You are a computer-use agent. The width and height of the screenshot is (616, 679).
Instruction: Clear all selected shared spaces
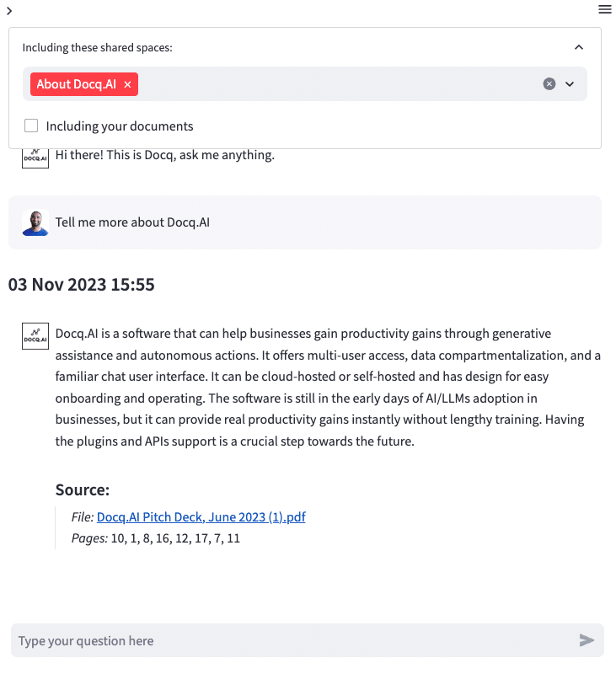coord(549,84)
